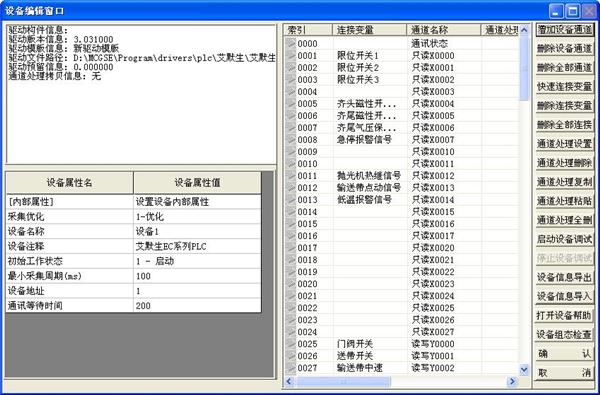Image resolution: width=600 pixels, height=395 pixels.
Task: Click 删除全部通道 button
Action: 564,68
